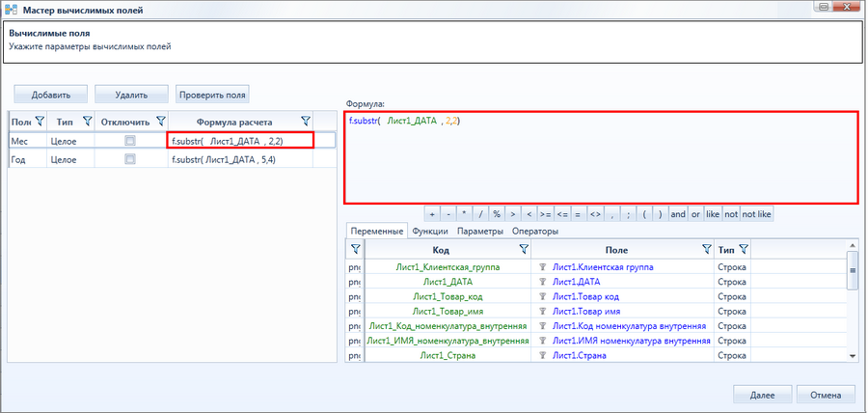Insert closing parenthesis
Screen dimensions: 868x413
pyautogui.click(x=661, y=214)
